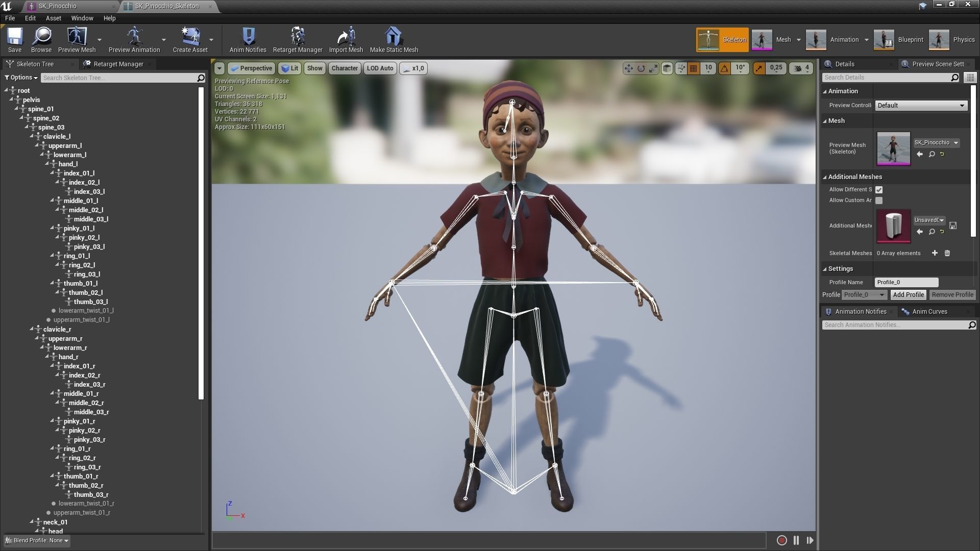980x551 pixels.
Task: Open the File menu
Action: tap(10, 18)
